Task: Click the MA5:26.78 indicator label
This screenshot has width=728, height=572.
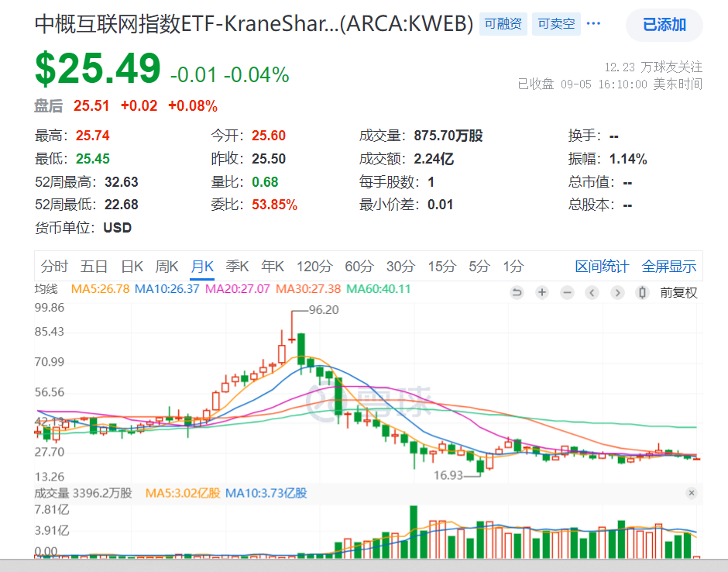Action: tap(100, 289)
